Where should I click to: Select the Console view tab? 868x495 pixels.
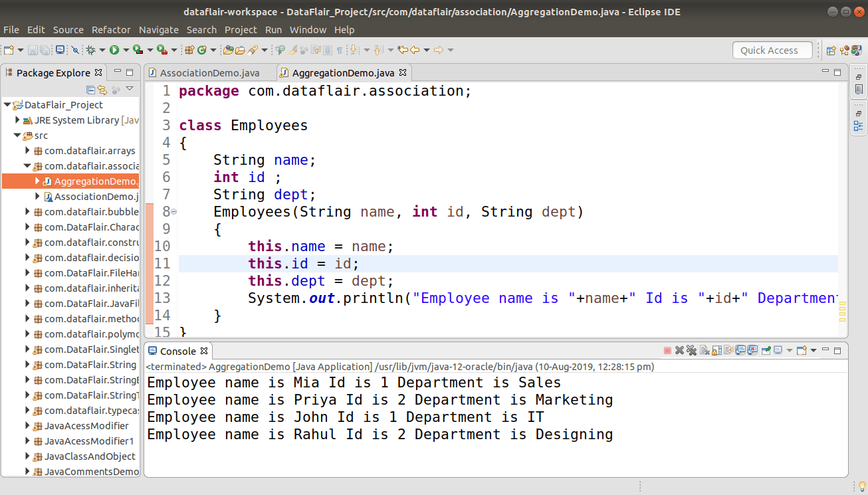(x=178, y=351)
